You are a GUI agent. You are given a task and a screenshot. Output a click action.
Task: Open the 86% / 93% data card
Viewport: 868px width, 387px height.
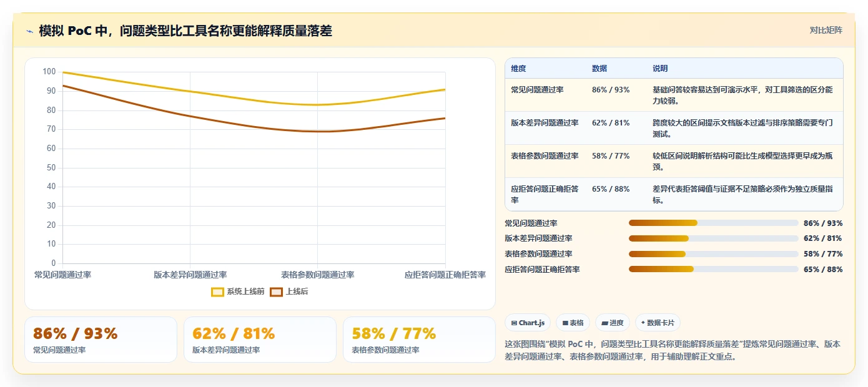pos(101,340)
